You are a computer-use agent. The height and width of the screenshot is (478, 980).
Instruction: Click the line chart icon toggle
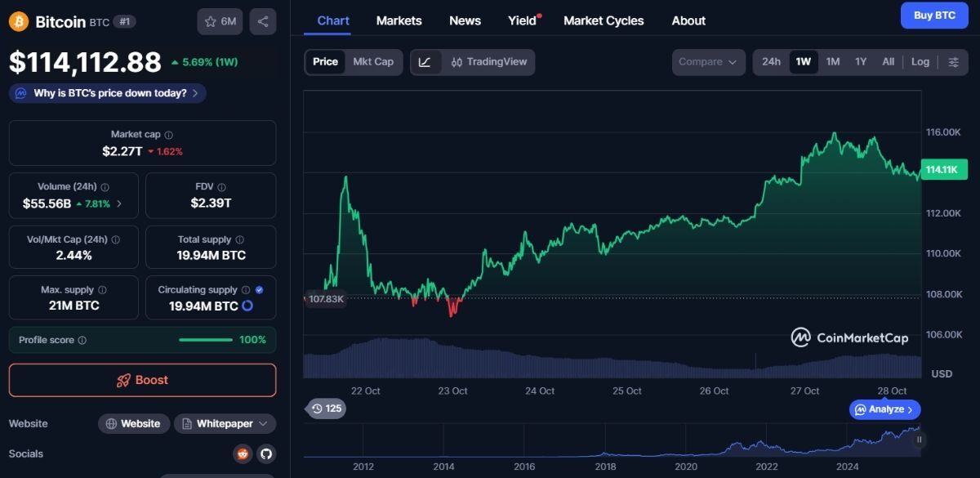point(425,61)
